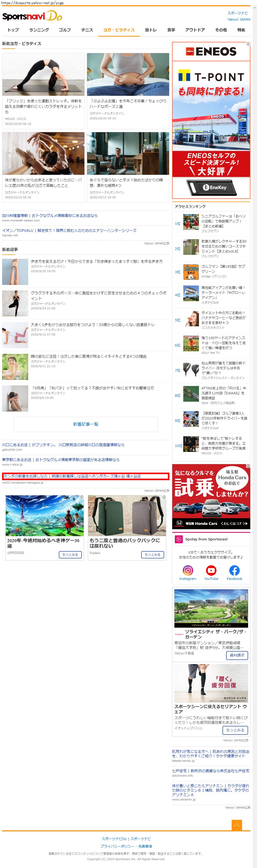Open the 食事 navigation tab
This screenshot has width=257, height=868.
coord(171,30)
